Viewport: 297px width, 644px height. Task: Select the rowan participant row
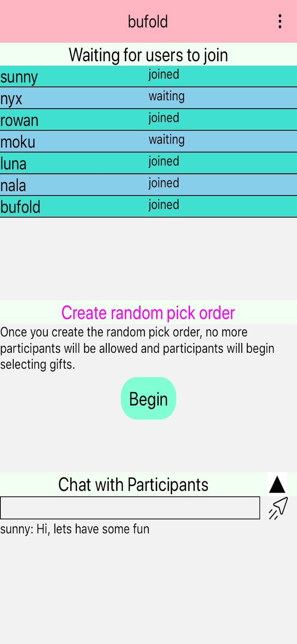click(148, 120)
